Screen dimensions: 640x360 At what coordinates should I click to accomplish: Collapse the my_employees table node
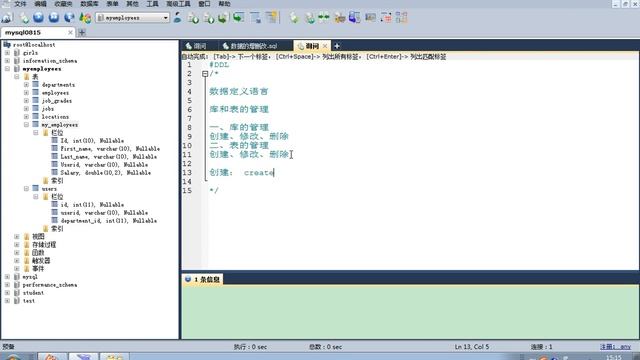(x=26, y=124)
